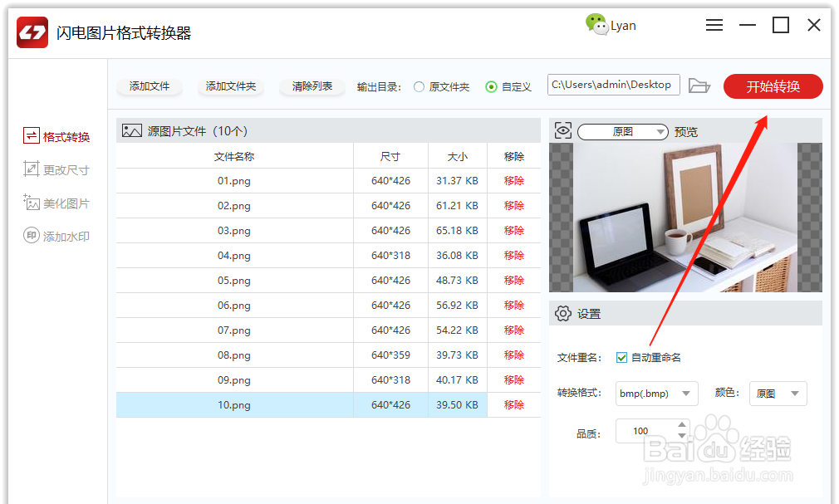The width and height of the screenshot is (839, 504).
Task: Select the 原文件夹 output option
Action: point(420,86)
